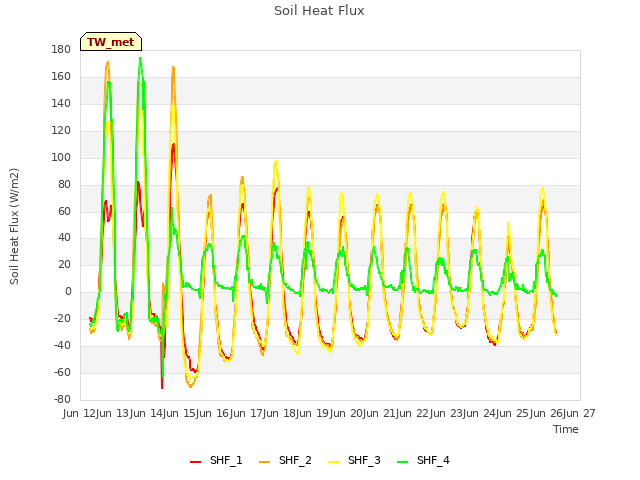Toggle the SHF_3 legend entry

(354, 460)
